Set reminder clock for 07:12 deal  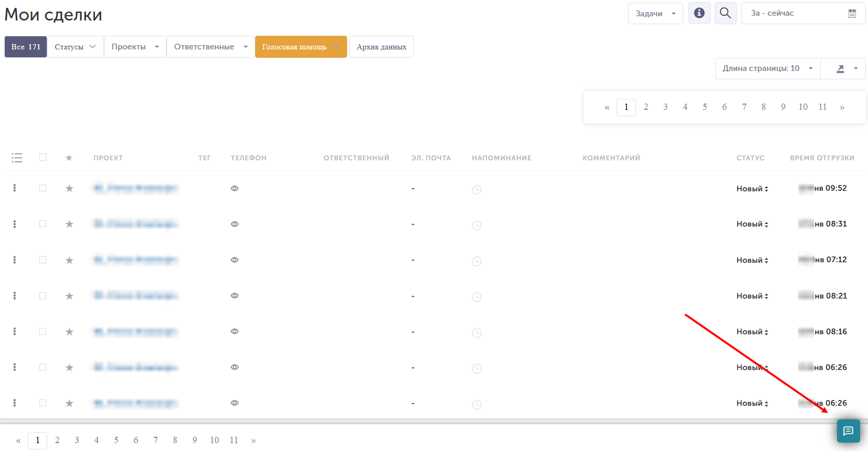(477, 261)
